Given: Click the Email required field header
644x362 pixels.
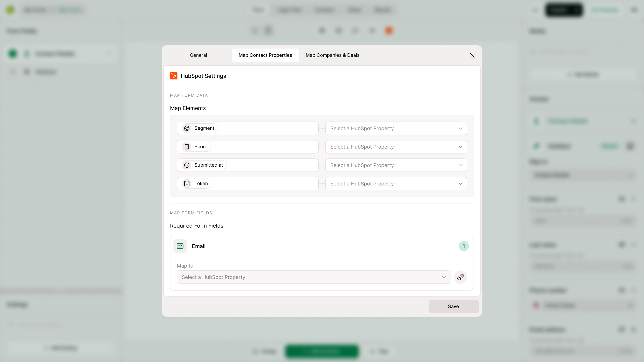Looking at the screenshot, I should pos(322,246).
